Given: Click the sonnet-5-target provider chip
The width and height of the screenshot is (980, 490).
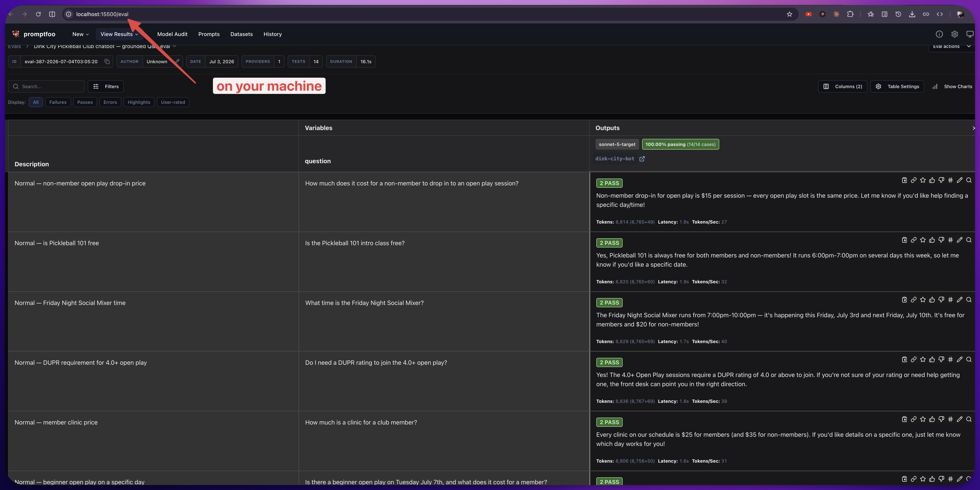Looking at the screenshot, I should click(x=617, y=144).
